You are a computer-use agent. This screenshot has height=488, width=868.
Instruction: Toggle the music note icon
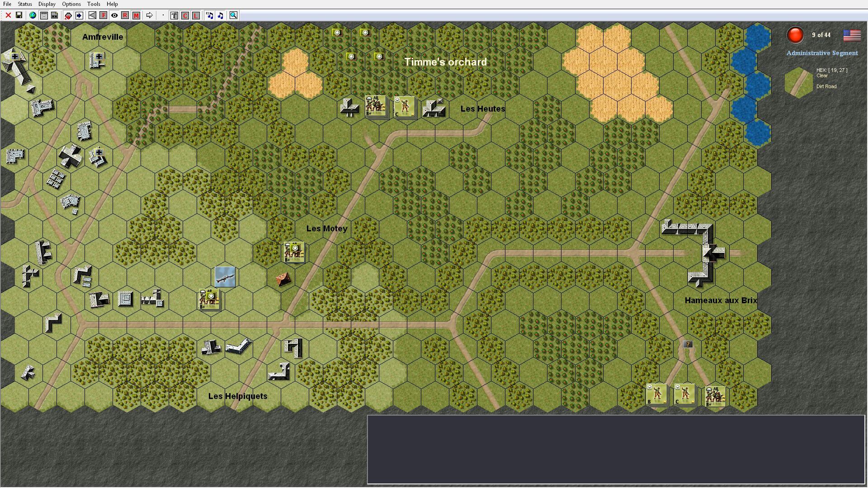click(220, 15)
